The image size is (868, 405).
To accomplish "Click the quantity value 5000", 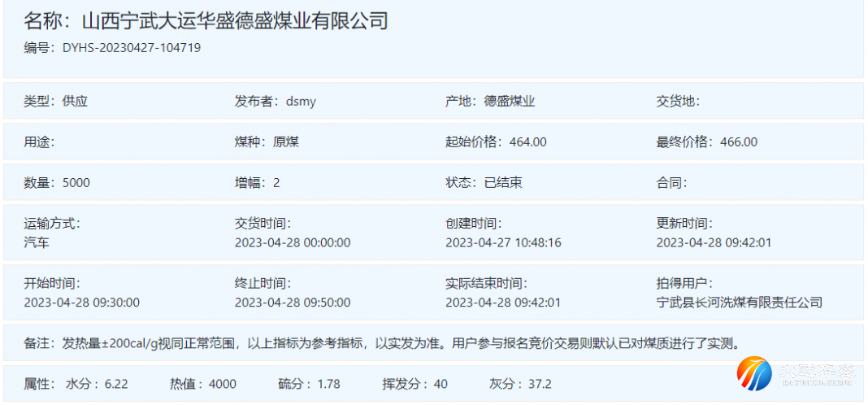I will (x=76, y=182).
